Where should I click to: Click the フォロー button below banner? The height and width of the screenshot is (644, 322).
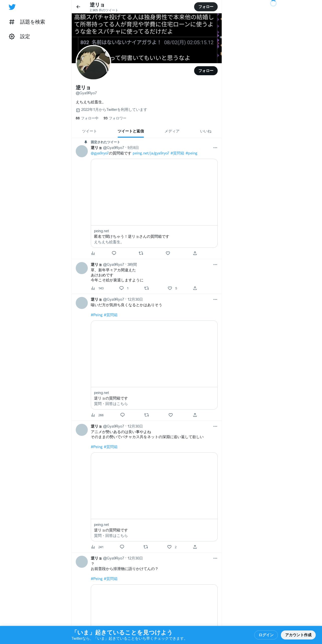click(x=206, y=71)
